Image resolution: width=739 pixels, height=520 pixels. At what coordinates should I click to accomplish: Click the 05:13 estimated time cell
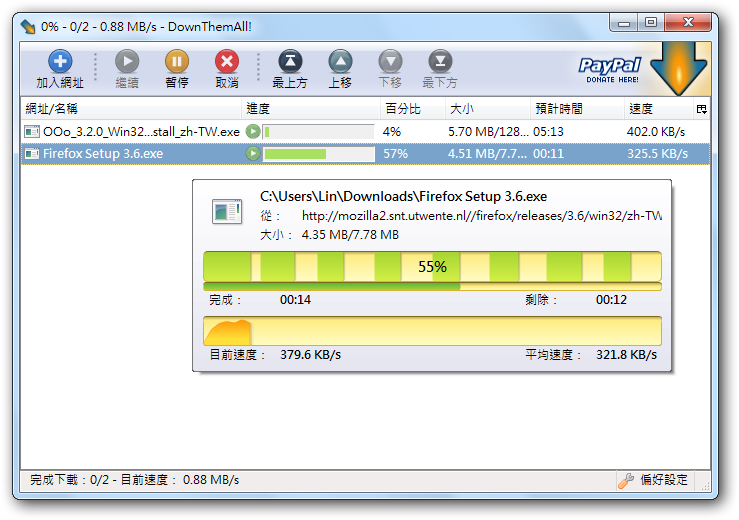(548, 132)
